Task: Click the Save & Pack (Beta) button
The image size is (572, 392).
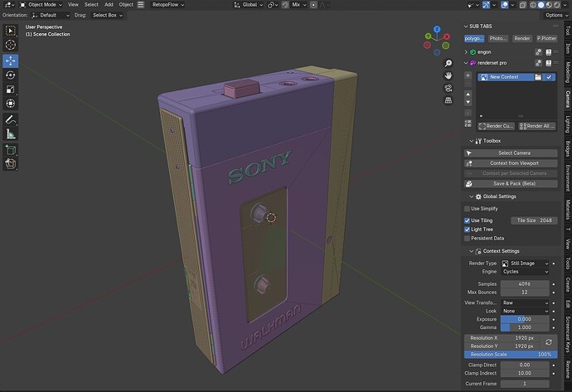Action: pyautogui.click(x=511, y=183)
